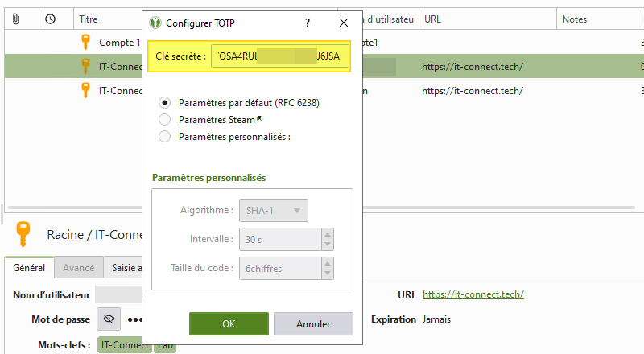The width and height of the screenshot is (644, 354).
Task: Click the large key icon beside Racine path
Action: (24, 234)
